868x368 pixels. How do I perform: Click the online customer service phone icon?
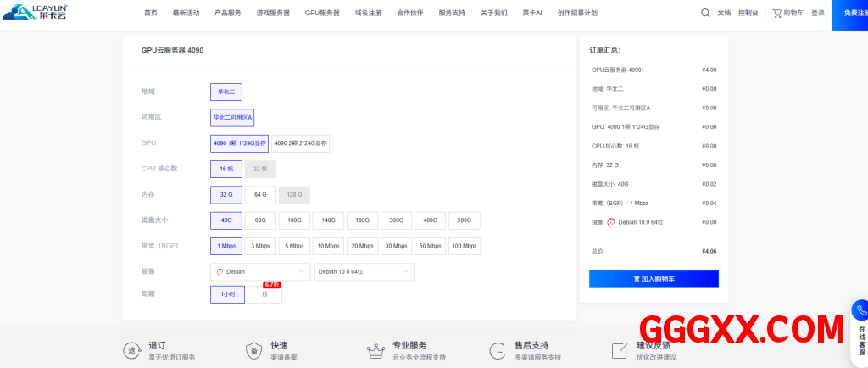861,310
